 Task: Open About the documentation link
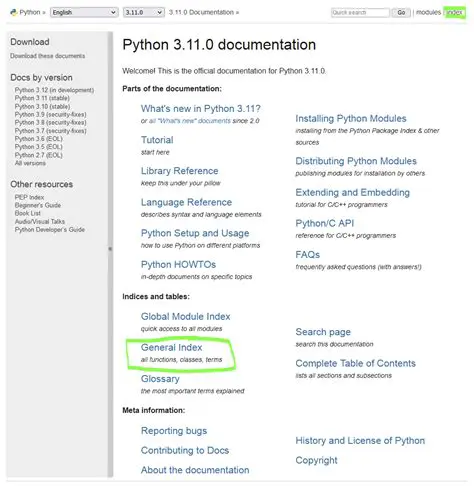(x=195, y=470)
